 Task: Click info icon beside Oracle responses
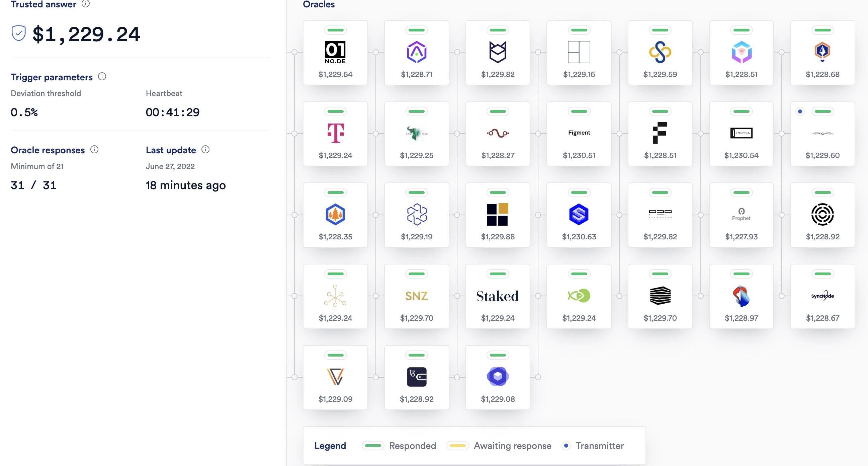[94, 149]
